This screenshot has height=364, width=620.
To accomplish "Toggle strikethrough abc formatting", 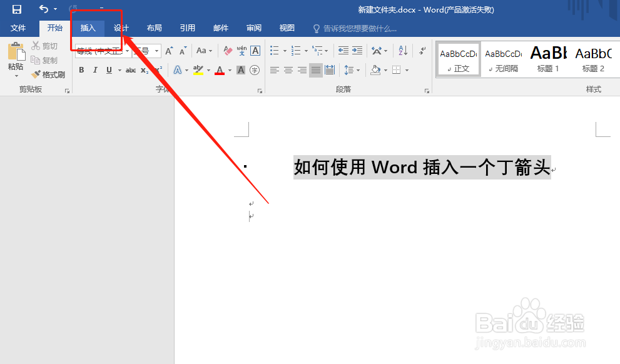I will click(131, 70).
